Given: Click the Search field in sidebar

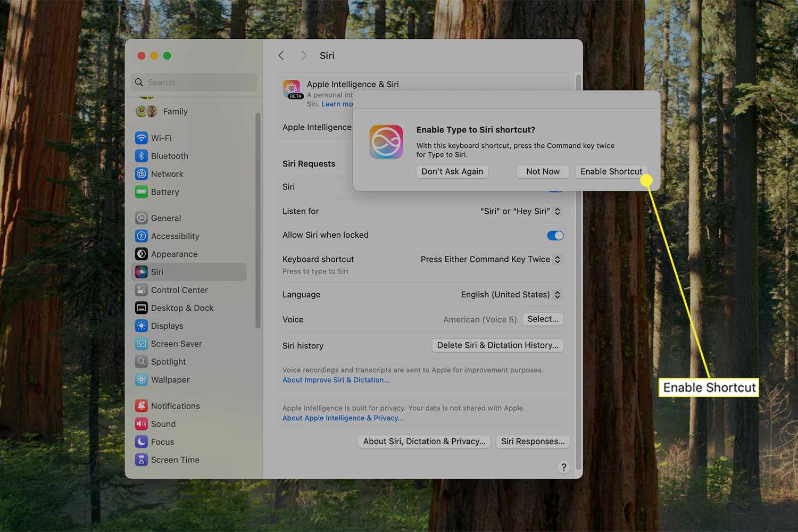Looking at the screenshot, I should [194, 82].
